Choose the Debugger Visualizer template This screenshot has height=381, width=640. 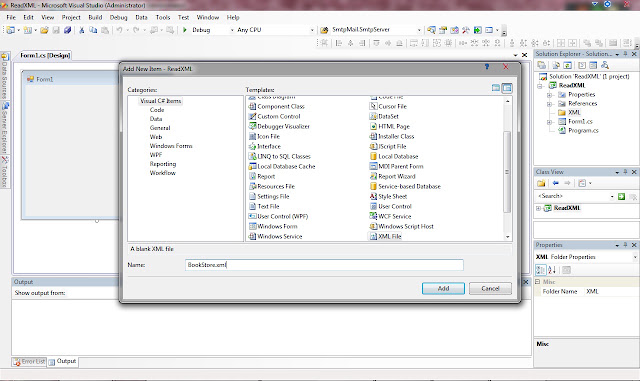coord(279,127)
